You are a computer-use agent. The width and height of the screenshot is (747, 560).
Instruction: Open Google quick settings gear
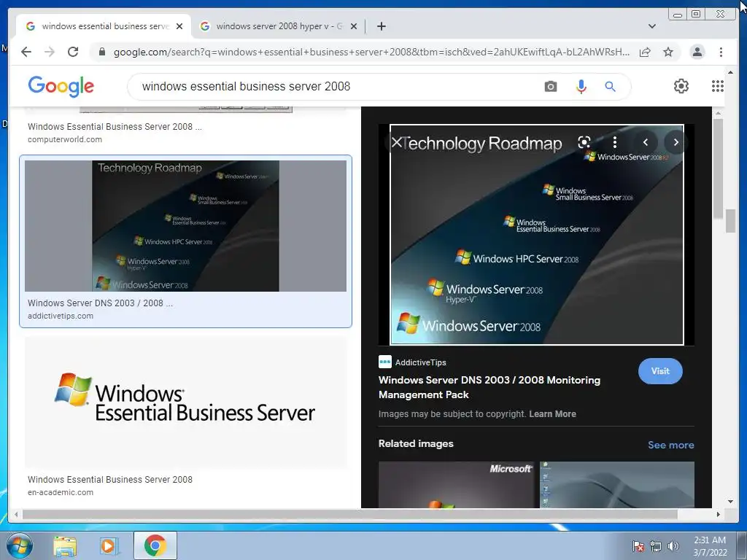tap(681, 86)
